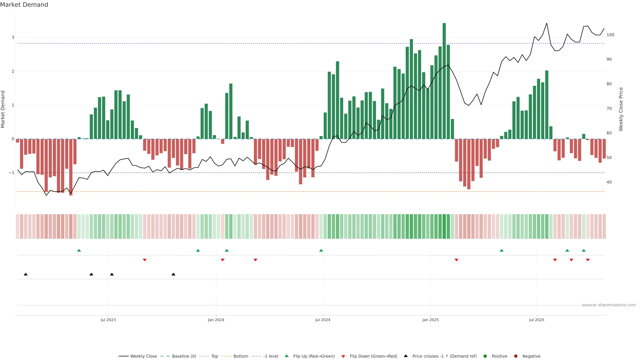Screen dimensions: 644x362
Task: Hide the Top dotted line via legend
Action: 214,356
